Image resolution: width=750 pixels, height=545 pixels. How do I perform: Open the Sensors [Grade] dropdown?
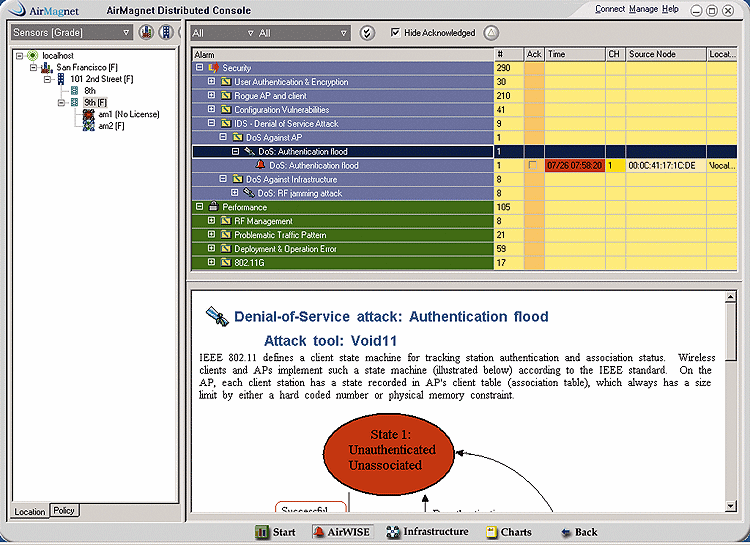pyautogui.click(x=71, y=33)
